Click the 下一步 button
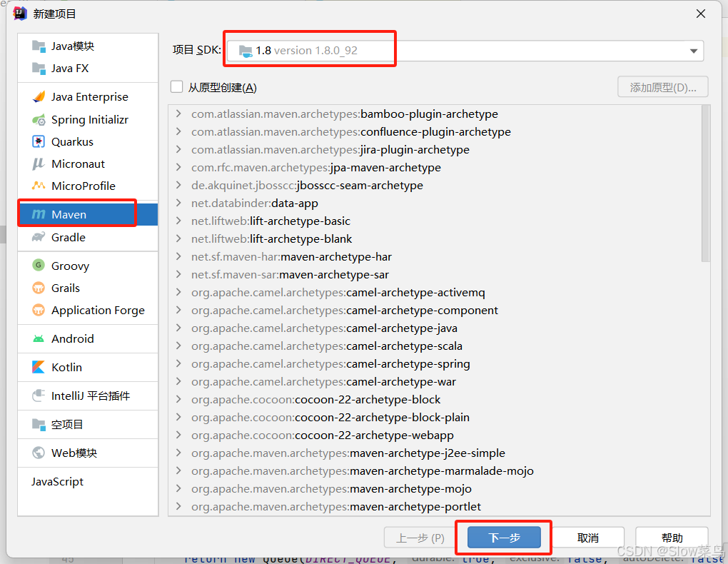Screen dimensions: 728x564 tap(504, 538)
